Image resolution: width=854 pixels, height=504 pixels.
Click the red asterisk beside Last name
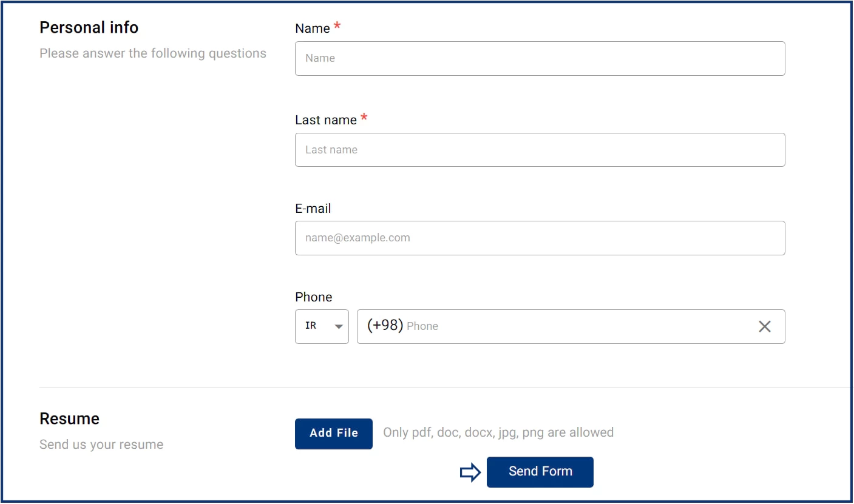tap(364, 119)
